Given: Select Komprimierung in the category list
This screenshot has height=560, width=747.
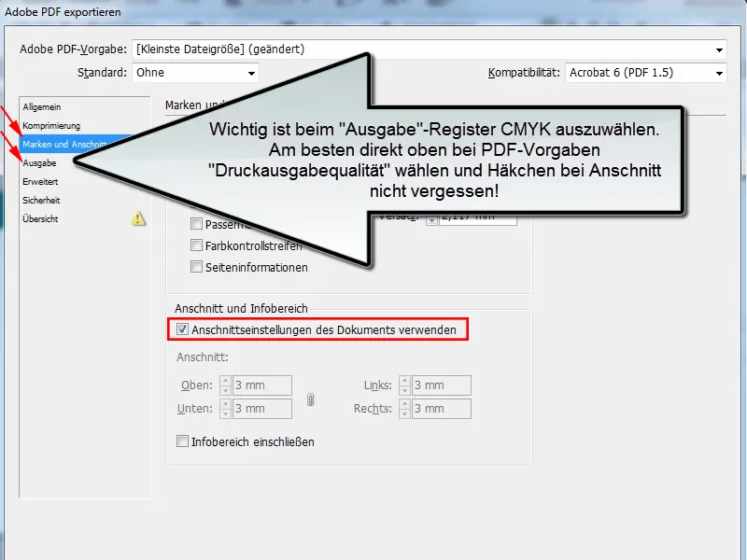Looking at the screenshot, I should [51, 126].
